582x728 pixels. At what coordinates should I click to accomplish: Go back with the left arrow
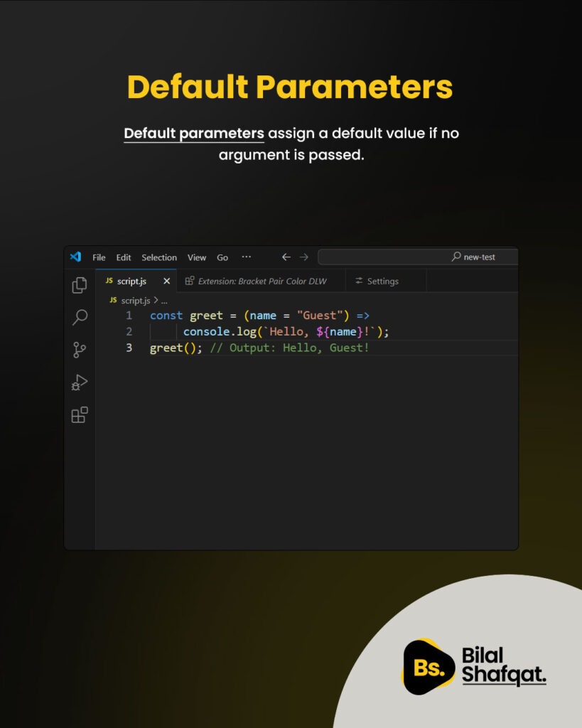pyautogui.click(x=286, y=257)
